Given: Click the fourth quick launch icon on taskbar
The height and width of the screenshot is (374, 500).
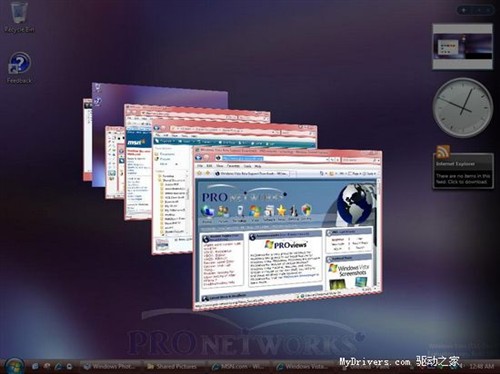Looking at the screenshot, I should pos(69,366).
